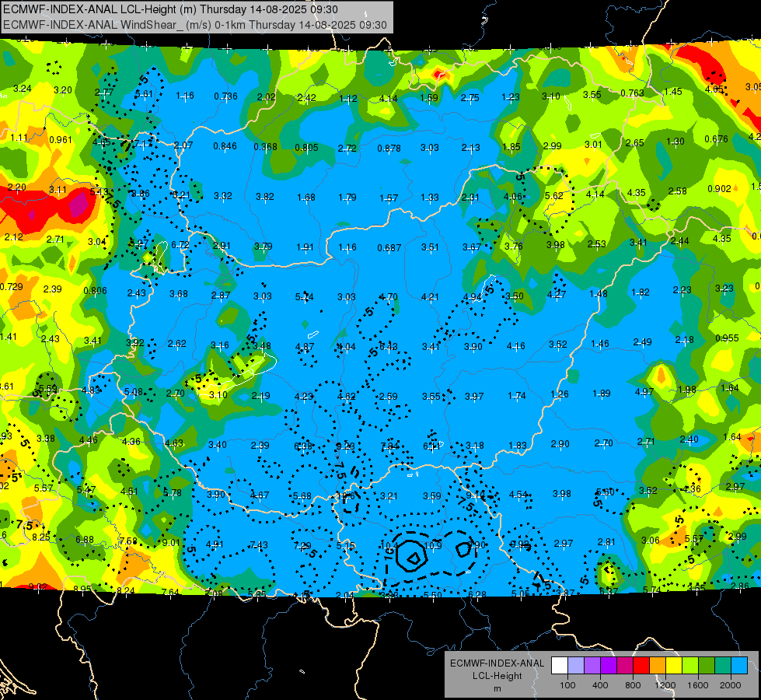
Task: Click the wind shear value 0.878
Action: click(x=389, y=148)
